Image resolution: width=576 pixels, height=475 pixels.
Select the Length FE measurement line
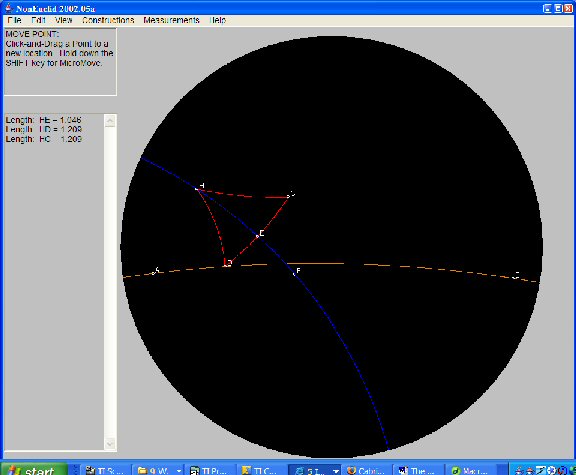(x=43, y=120)
